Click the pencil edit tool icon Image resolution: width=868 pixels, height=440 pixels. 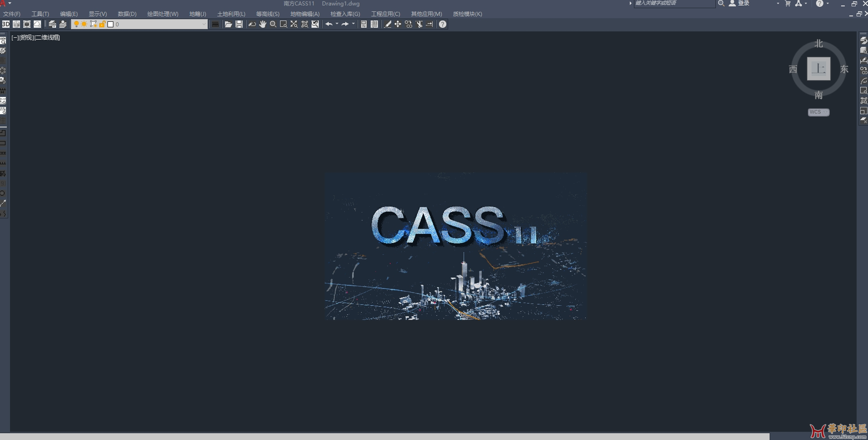[388, 24]
